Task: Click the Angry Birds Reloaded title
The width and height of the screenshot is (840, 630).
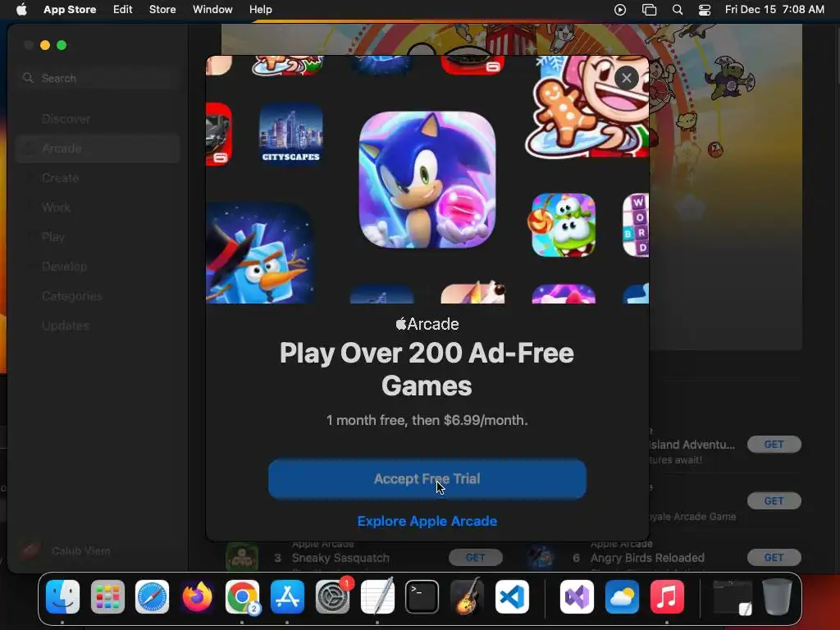Action: coord(647,558)
